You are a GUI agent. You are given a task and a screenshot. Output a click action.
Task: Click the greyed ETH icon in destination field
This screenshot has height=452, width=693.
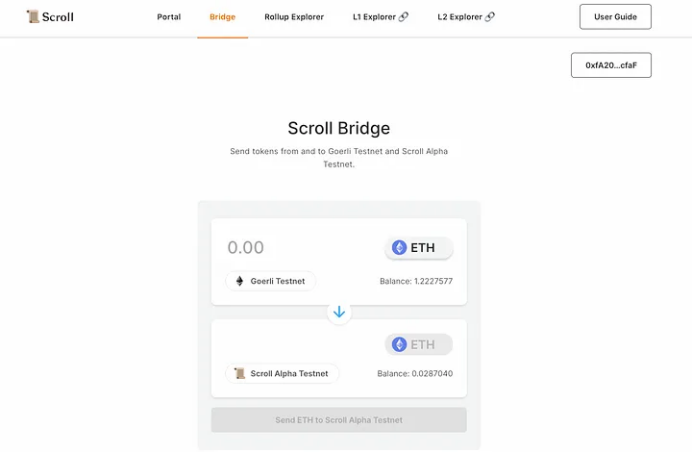click(x=399, y=345)
